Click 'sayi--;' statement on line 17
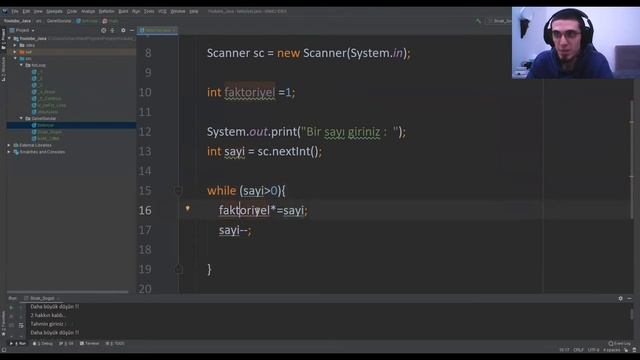 click(235, 230)
